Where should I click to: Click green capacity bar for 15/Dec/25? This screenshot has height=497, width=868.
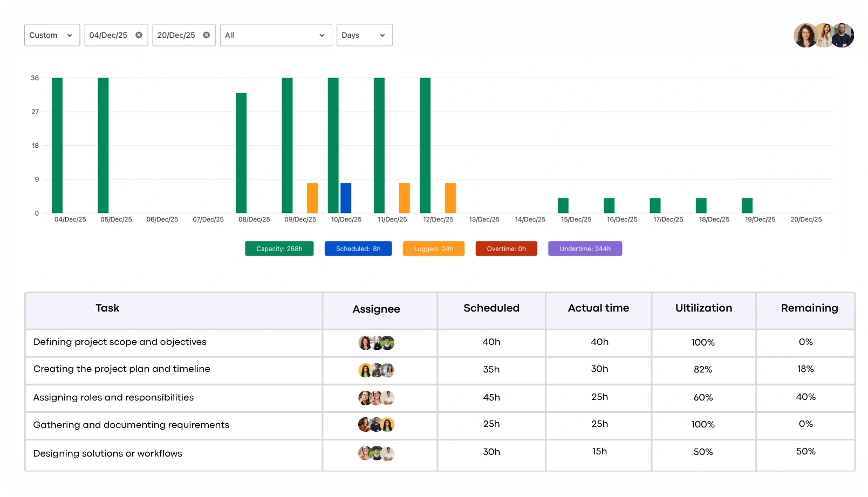pos(563,205)
